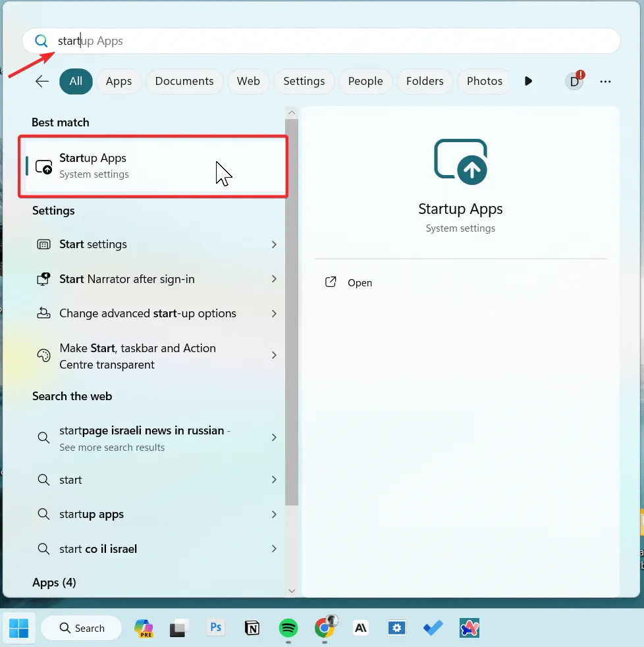The width and height of the screenshot is (644, 647).
Task: Select the All filter tab
Action: point(76,82)
